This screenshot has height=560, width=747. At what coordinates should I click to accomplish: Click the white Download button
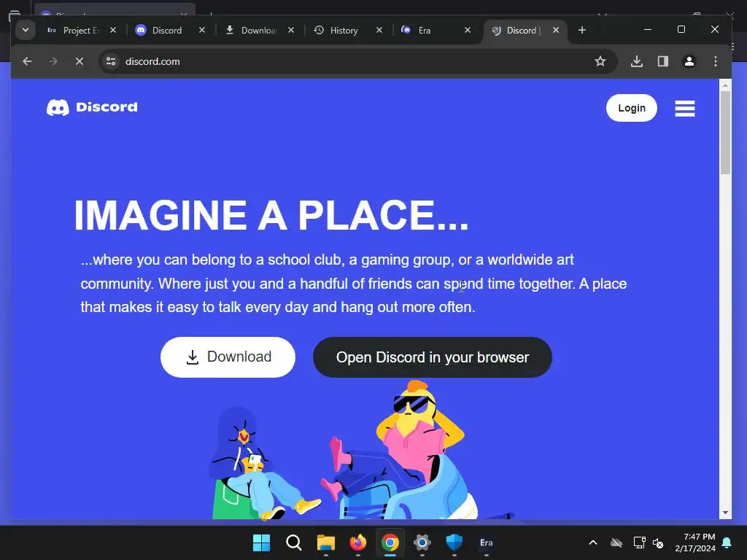[x=228, y=357]
